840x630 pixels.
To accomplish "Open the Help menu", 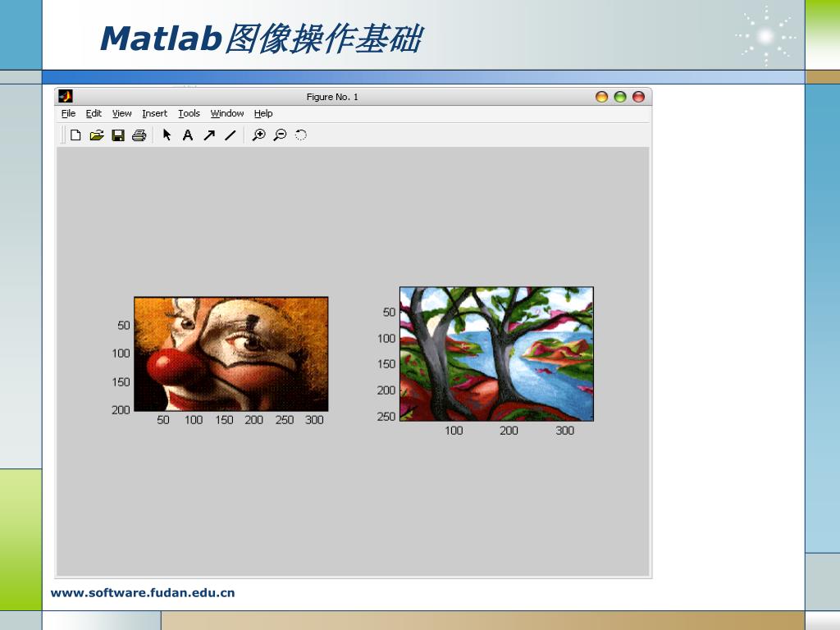I will click(x=263, y=113).
